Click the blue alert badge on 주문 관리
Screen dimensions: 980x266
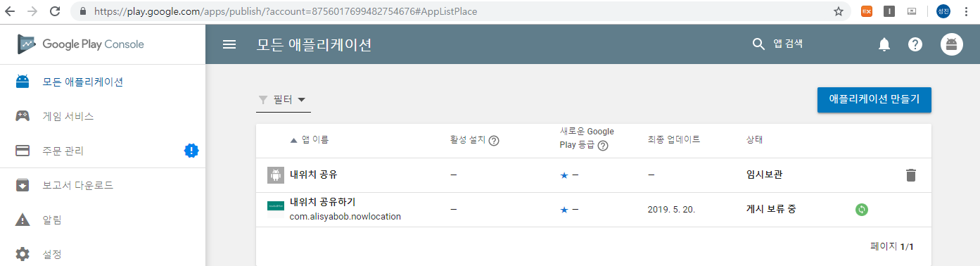coord(191,150)
